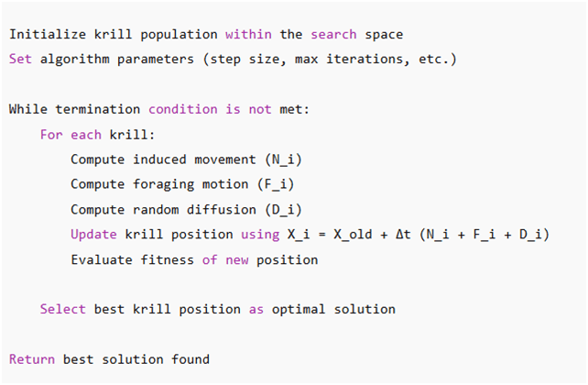Screen dimensions: 588x385
Task: Click the purple "Update" keyword
Action: tap(93, 235)
